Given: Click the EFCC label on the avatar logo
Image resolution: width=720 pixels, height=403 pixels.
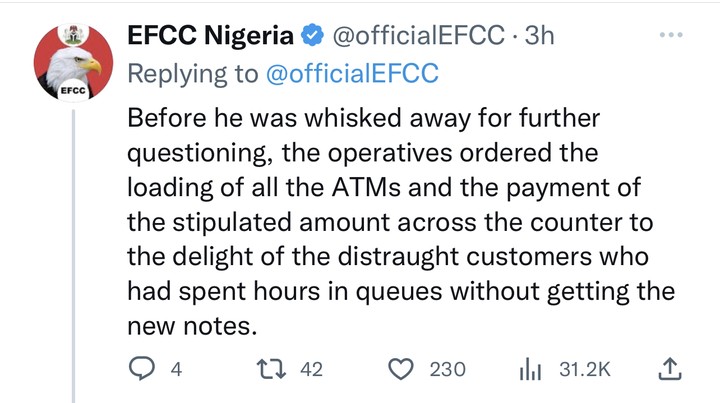Looking at the screenshot, I should [69, 89].
